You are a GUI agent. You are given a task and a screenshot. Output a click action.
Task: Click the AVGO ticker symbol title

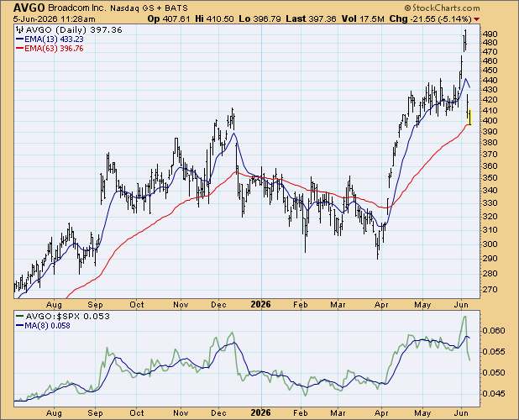pos(29,8)
